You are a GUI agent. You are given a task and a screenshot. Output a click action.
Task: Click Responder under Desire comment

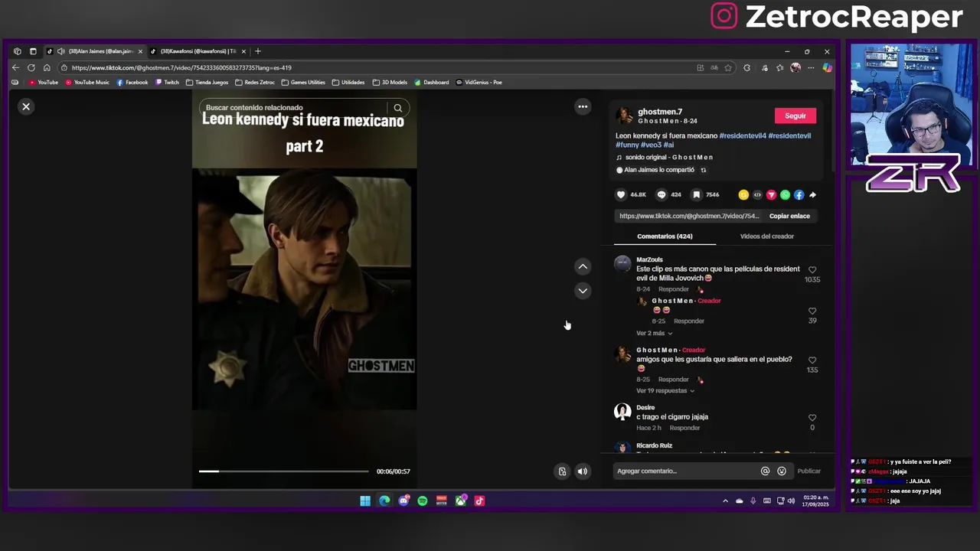tap(684, 428)
